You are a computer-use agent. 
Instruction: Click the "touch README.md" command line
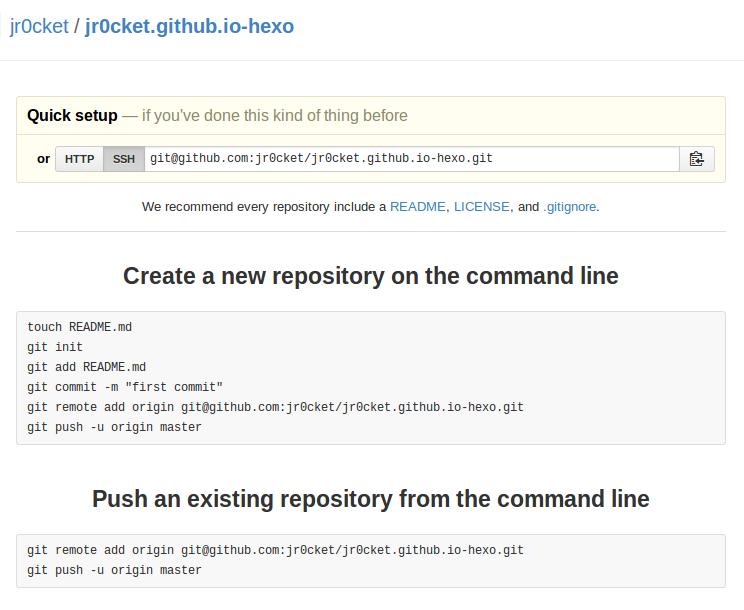pos(79,327)
